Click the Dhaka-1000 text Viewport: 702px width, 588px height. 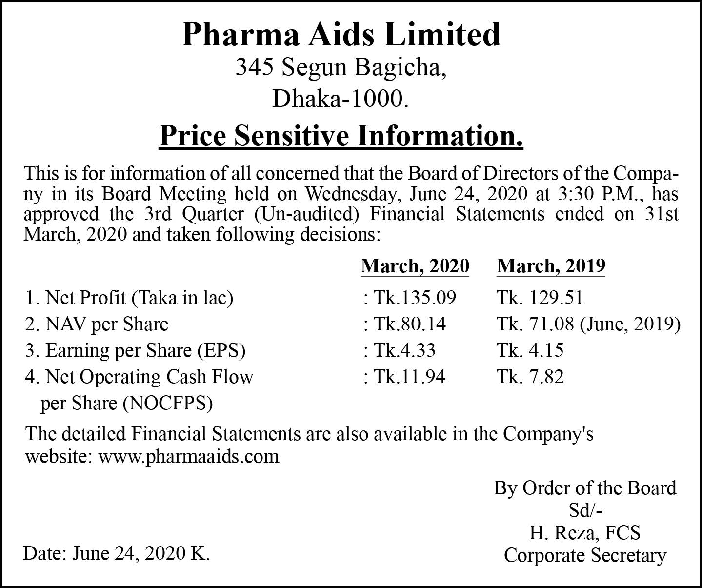click(340, 99)
